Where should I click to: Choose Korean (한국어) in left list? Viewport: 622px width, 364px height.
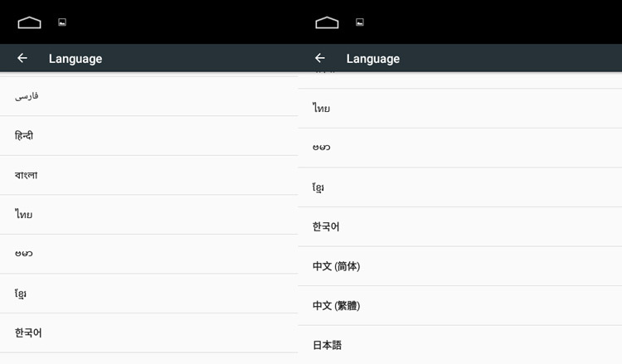pyautogui.click(x=148, y=332)
